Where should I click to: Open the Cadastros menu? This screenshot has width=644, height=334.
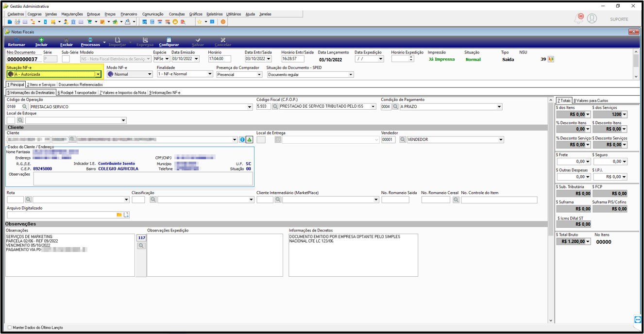pos(16,14)
